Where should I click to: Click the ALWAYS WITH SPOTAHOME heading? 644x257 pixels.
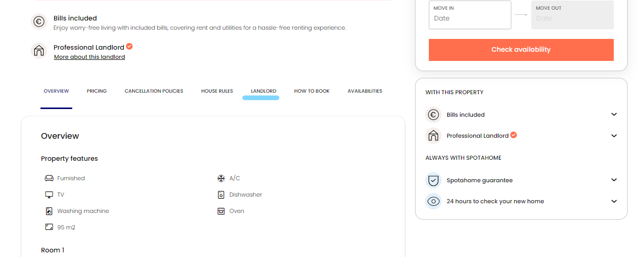coord(463,158)
